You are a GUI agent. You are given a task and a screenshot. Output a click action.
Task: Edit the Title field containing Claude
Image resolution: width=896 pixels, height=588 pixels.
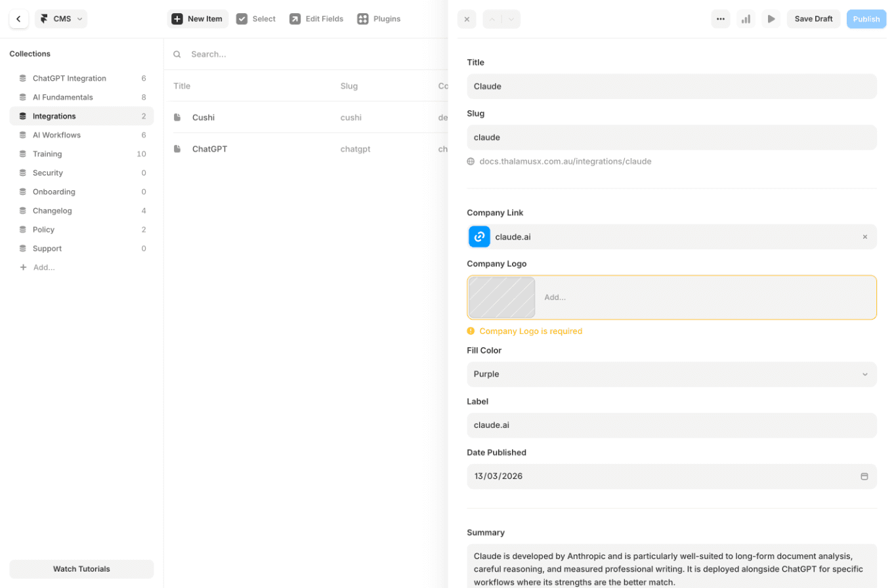pos(672,86)
